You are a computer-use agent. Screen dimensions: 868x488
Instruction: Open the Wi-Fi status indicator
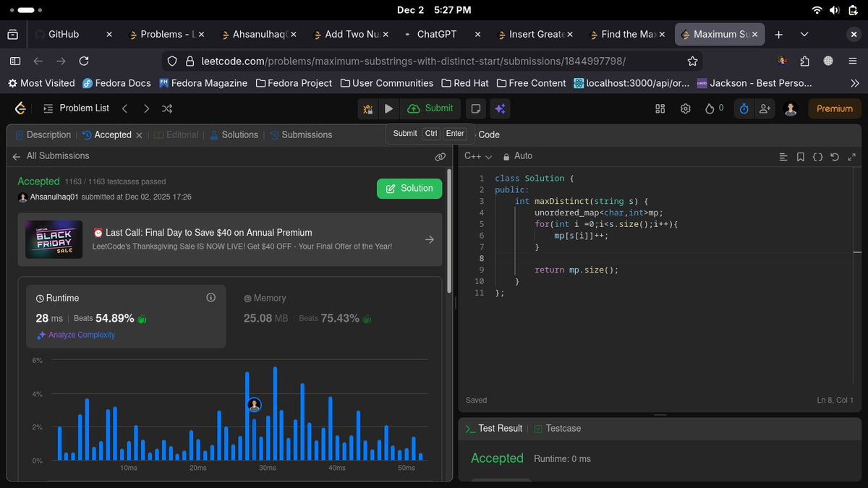817,10
